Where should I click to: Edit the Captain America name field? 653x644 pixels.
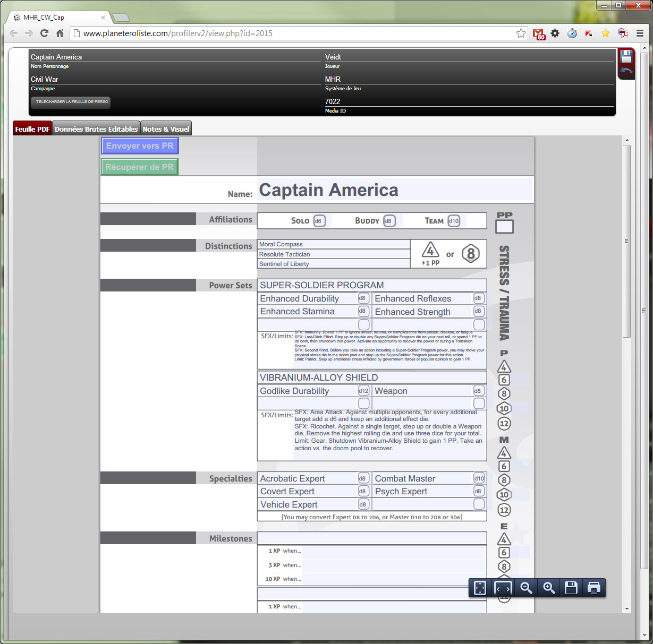pyautogui.click(x=395, y=190)
